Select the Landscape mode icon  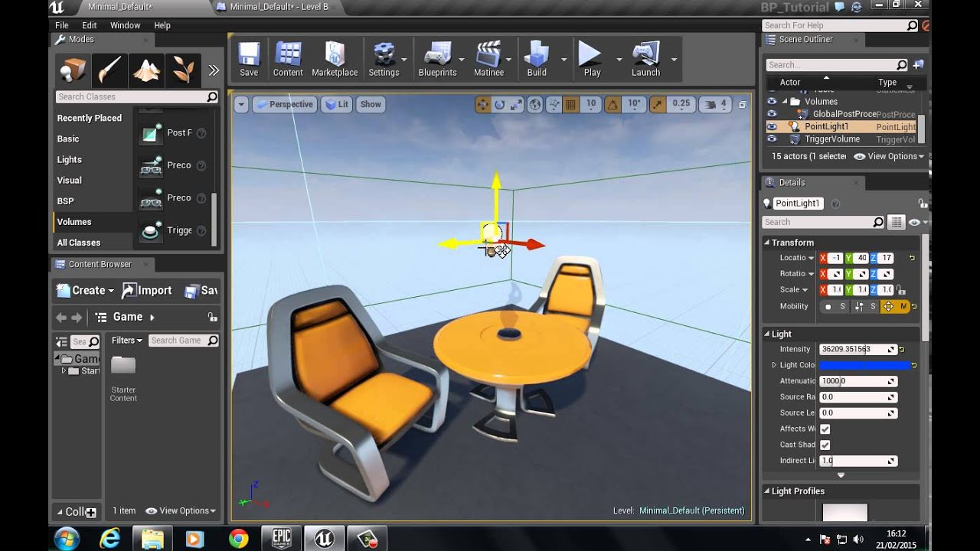tap(147, 70)
